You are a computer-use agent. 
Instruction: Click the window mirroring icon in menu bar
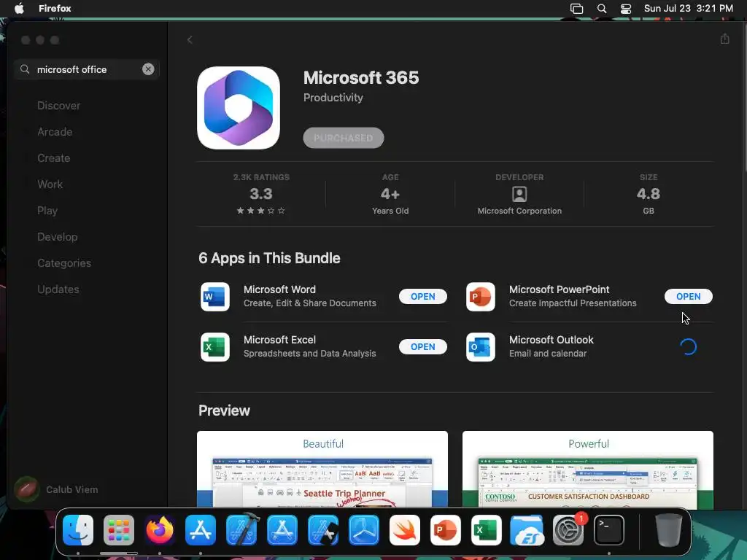576,9
